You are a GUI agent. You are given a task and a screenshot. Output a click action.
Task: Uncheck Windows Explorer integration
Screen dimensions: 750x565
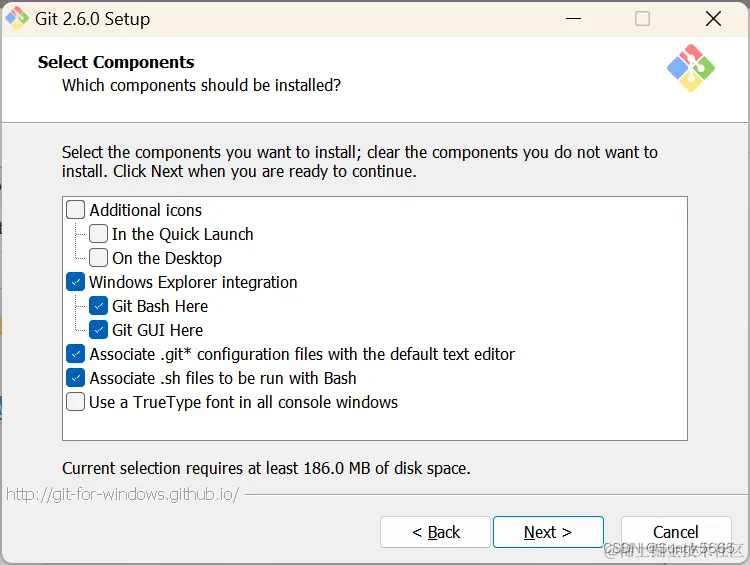(x=76, y=282)
